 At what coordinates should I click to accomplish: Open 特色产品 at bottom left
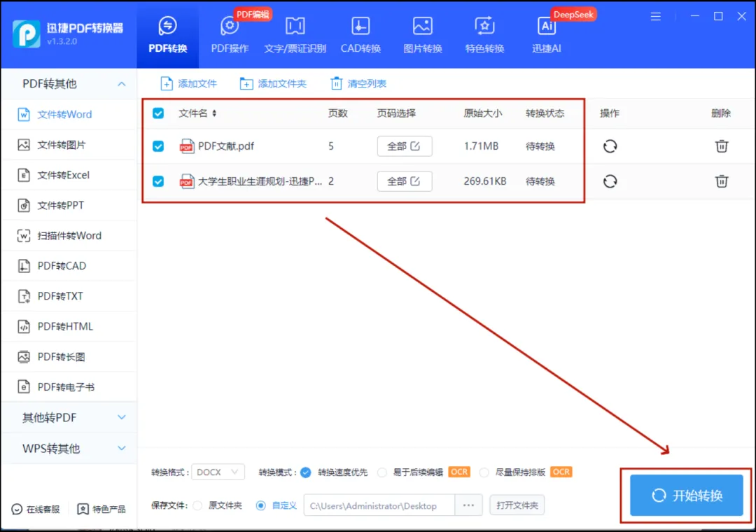click(101, 510)
